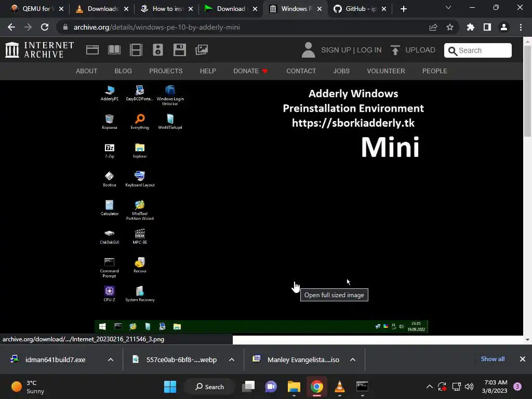Show hidden system tray icons chevron

[x=430, y=387]
